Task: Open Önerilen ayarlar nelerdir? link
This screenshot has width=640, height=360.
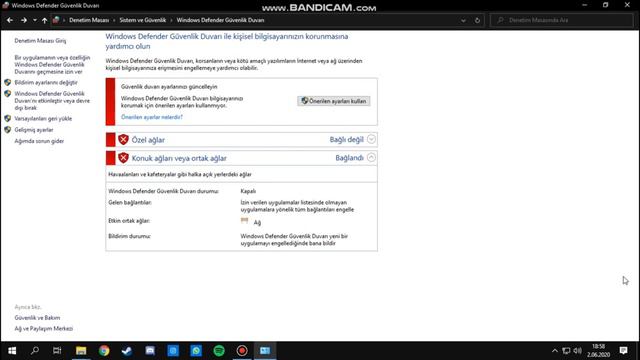Action: pos(151,117)
